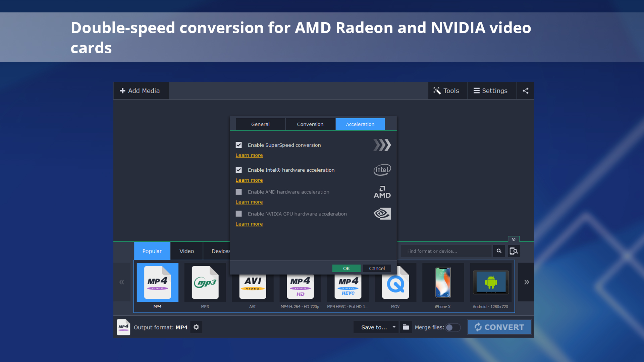644x362 pixels.
Task: Switch to the Acceleration tab
Action: [360, 124]
